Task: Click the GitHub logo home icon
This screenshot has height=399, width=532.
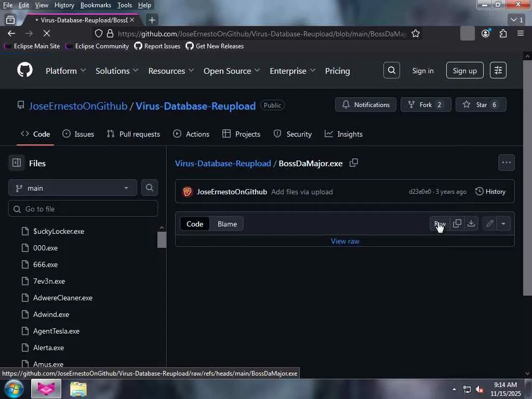Action: pos(25,70)
